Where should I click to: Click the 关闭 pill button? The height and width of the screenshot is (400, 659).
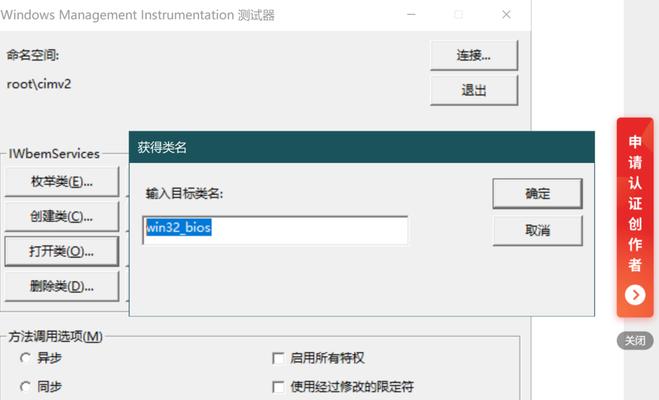(x=635, y=340)
